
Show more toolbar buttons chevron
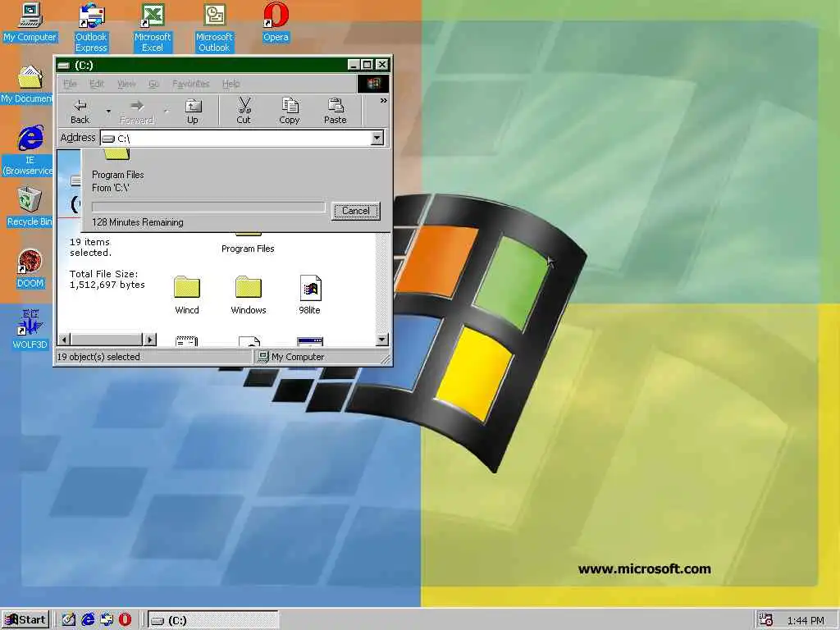pyautogui.click(x=384, y=101)
